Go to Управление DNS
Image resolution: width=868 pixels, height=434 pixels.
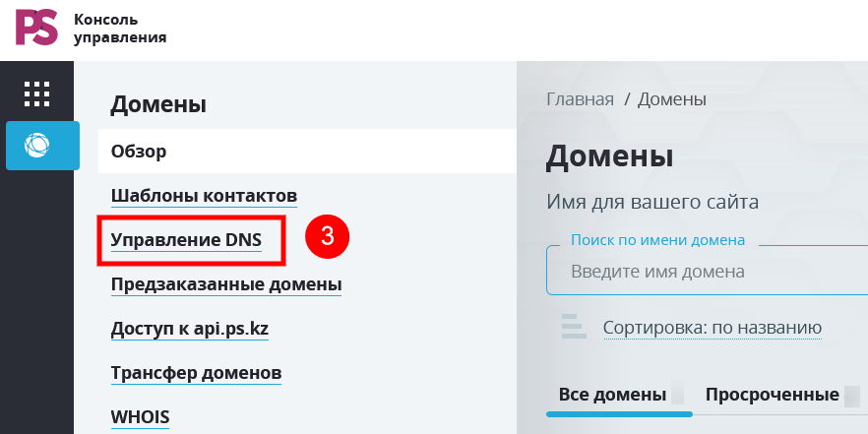point(187,240)
